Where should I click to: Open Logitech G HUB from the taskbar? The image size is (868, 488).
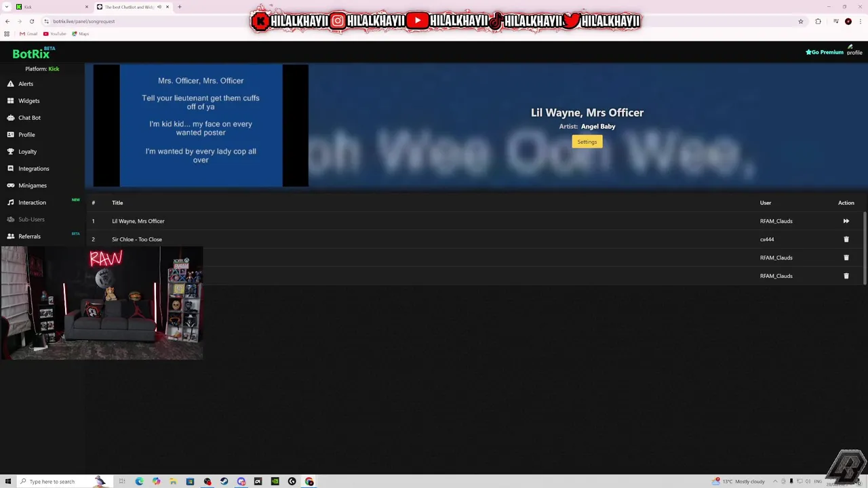(x=292, y=481)
